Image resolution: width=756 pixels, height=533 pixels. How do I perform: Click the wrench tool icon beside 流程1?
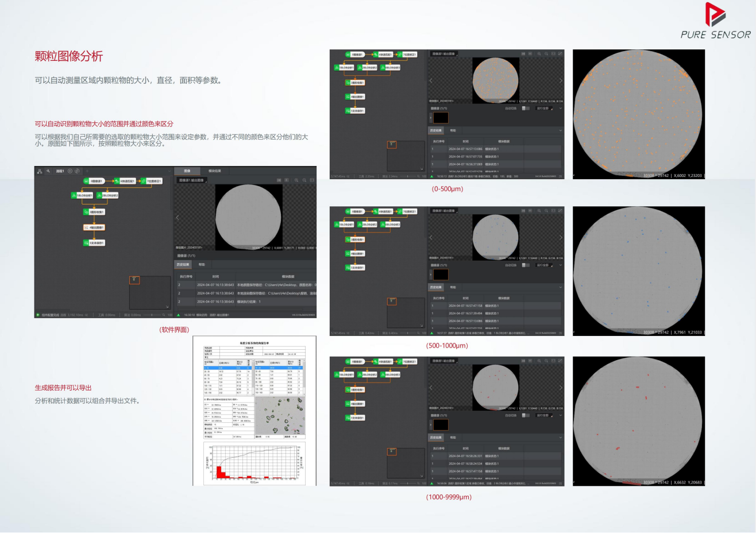click(x=48, y=171)
